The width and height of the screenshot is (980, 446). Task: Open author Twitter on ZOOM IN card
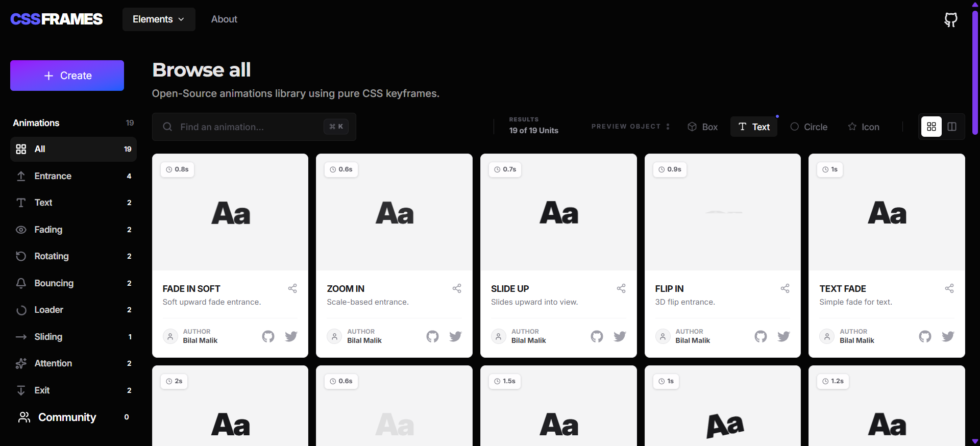455,336
